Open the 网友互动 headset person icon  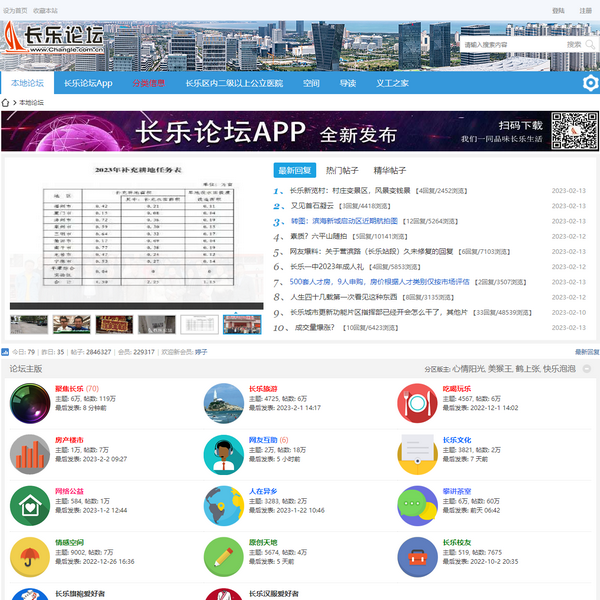pos(224,454)
